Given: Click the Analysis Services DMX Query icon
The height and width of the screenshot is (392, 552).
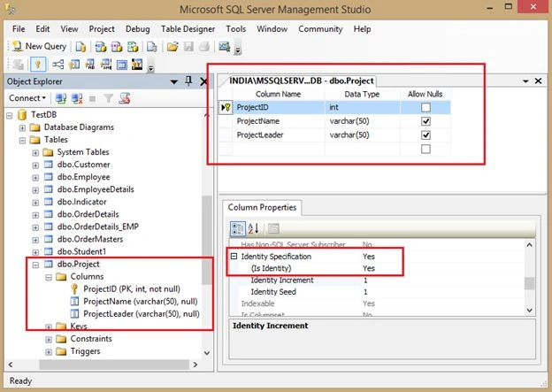Looking at the screenshot, I should (x=117, y=47).
